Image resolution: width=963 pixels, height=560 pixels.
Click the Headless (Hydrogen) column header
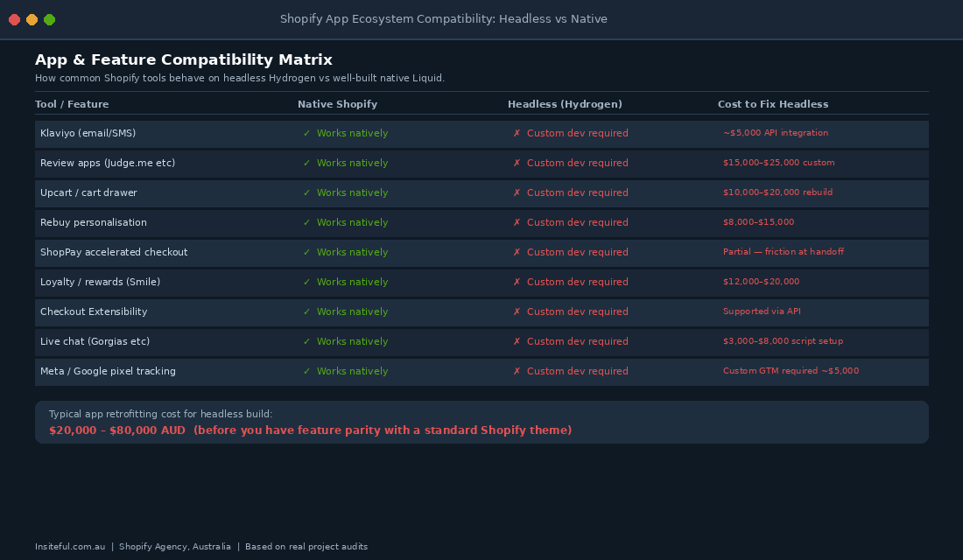point(565,104)
